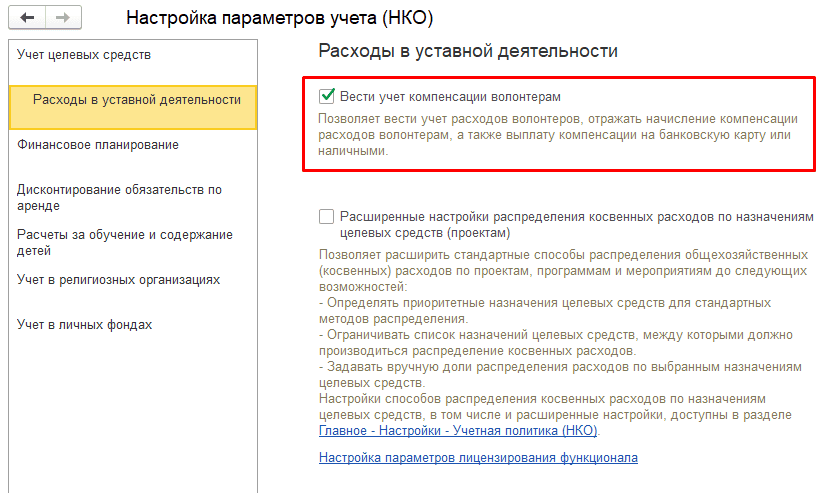The height and width of the screenshot is (493, 828).
Task: Click the 'Расходы в уставной деятельности' heading on the right
Action: (467, 51)
